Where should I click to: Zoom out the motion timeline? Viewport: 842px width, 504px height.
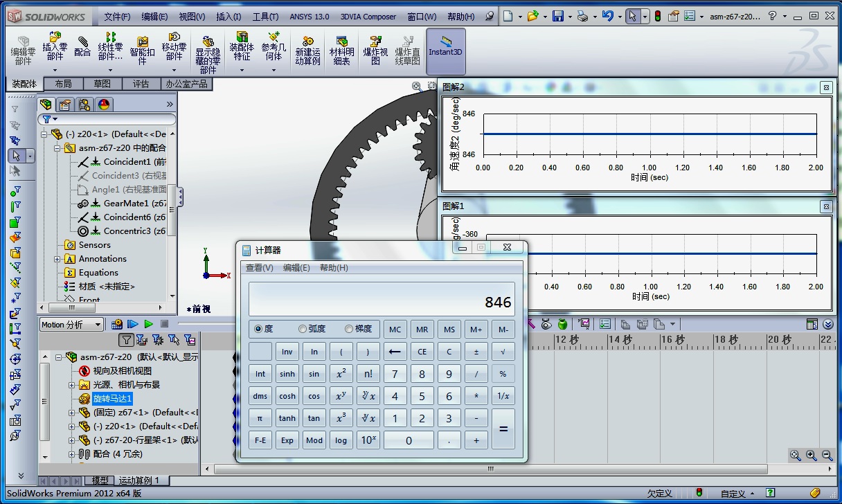(827, 456)
